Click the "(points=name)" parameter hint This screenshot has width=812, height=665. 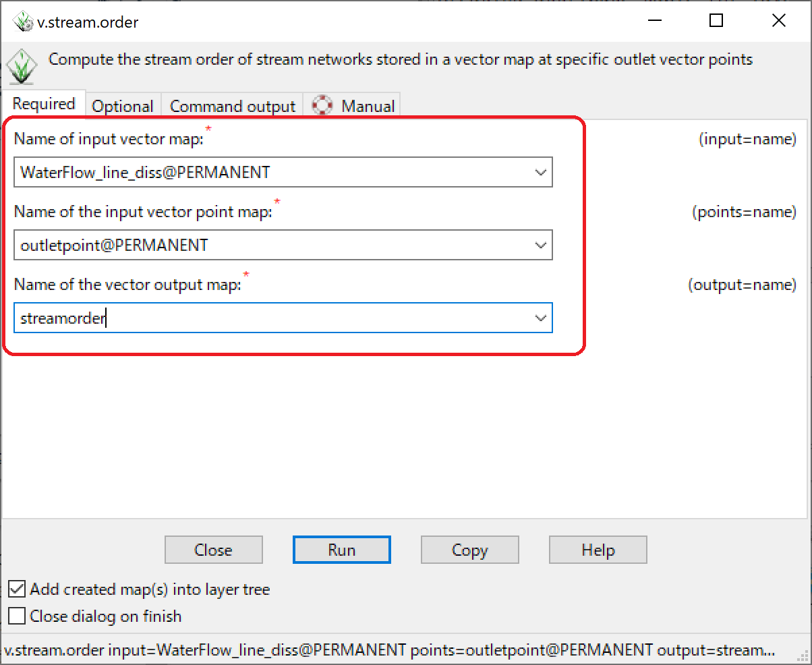point(745,212)
